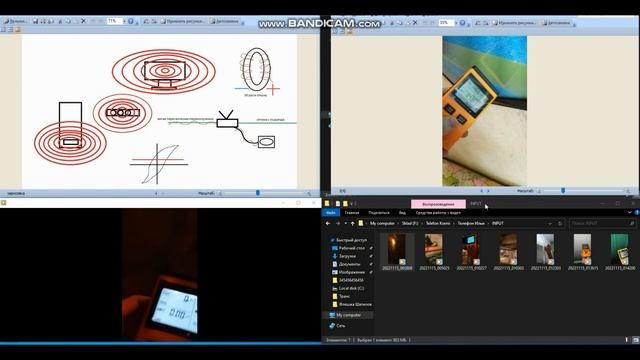
Task: Open the blue help icon in left viewer toolbar
Action: (x=131, y=21)
